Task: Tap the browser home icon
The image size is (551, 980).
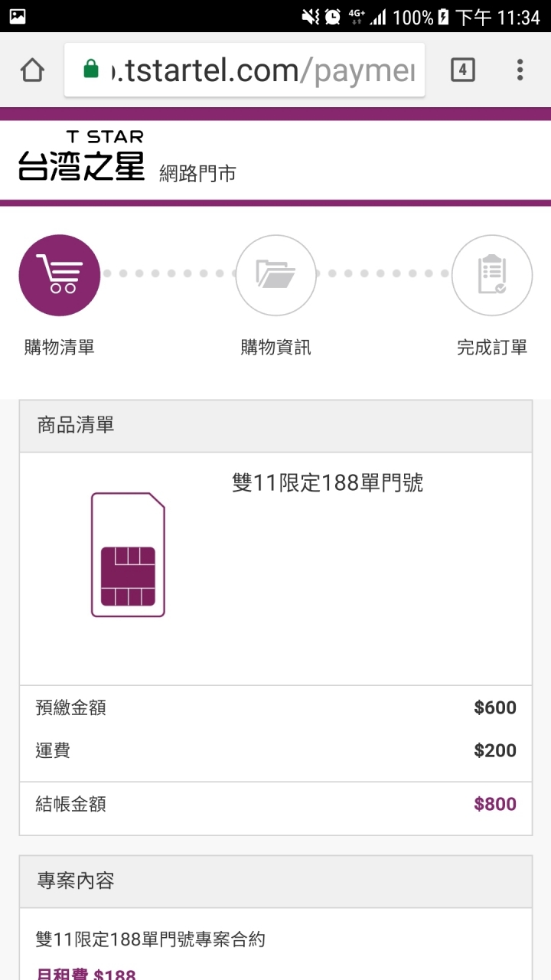Action: (32, 70)
